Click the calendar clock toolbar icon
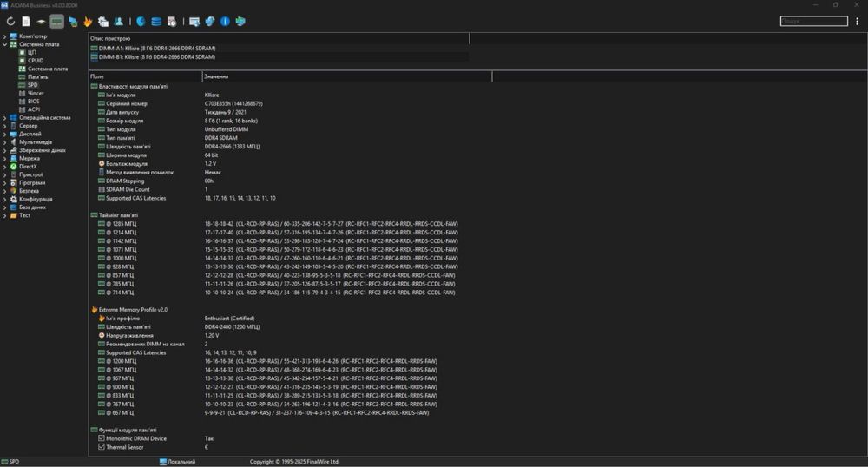 pos(172,22)
